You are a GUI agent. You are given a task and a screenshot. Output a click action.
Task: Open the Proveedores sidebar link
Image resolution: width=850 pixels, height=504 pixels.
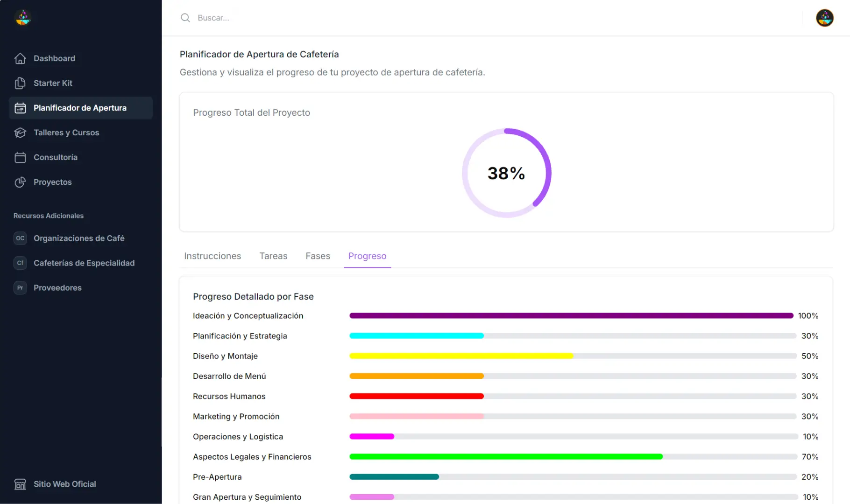pos(57,287)
